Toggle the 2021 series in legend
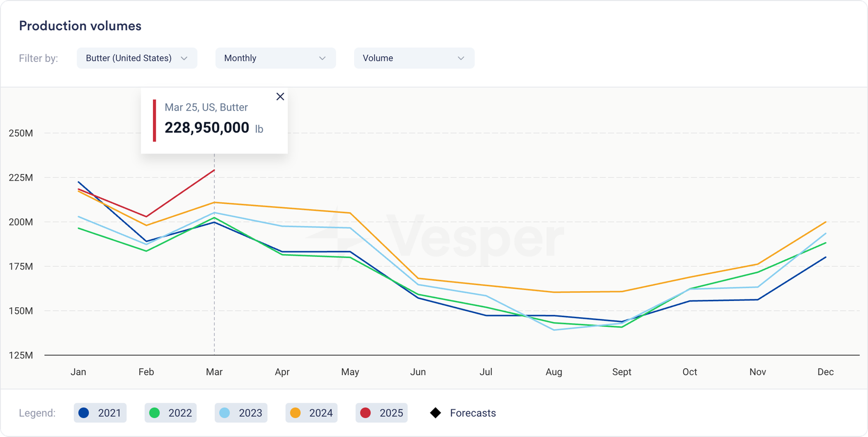 [x=100, y=413]
